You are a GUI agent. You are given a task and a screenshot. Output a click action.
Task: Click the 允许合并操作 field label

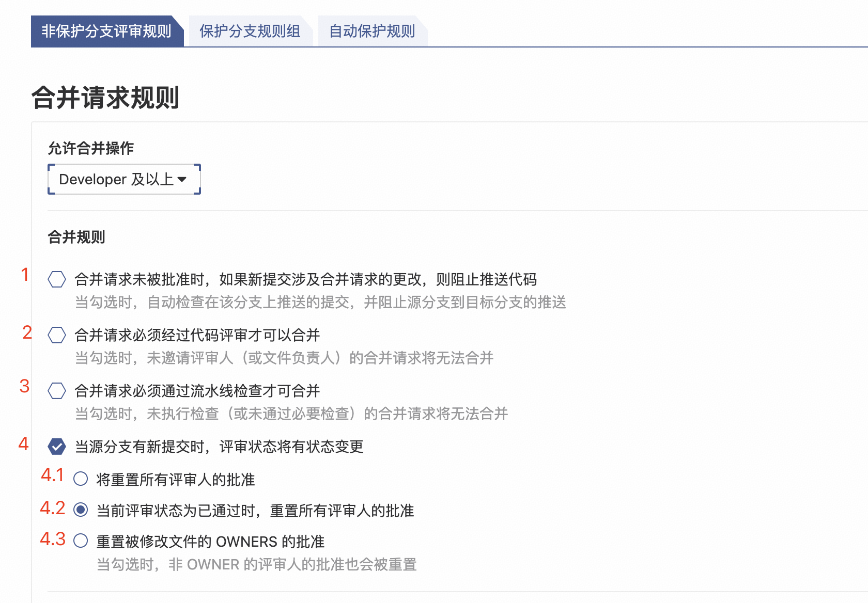(x=91, y=149)
